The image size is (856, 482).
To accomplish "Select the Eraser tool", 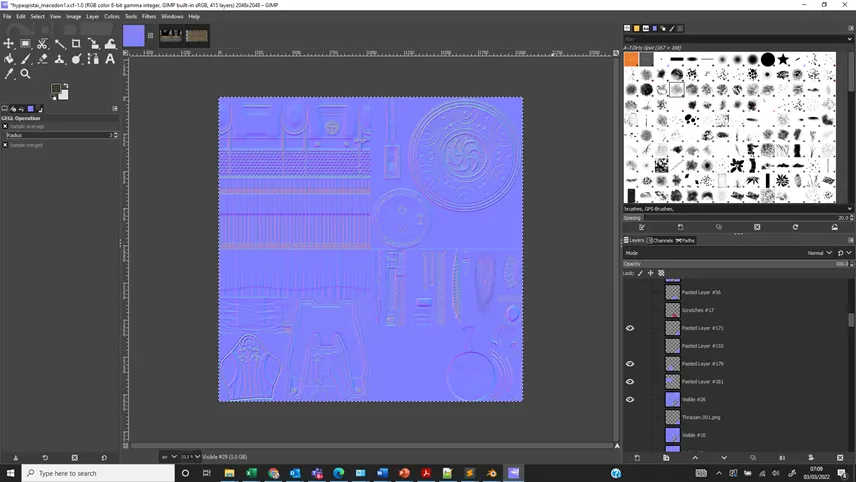I will [x=42, y=58].
